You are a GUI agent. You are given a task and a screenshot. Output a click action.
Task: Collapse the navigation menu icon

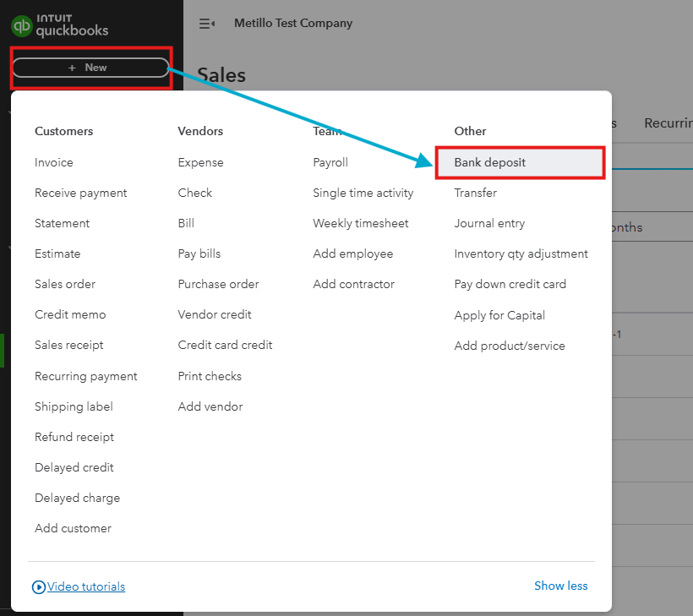(206, 24)
